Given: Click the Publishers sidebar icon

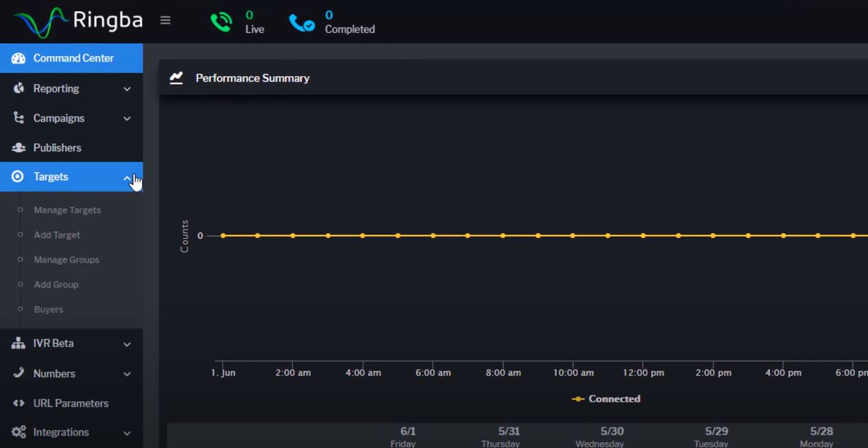Looking at the screenshot, I should coord(19,147).
